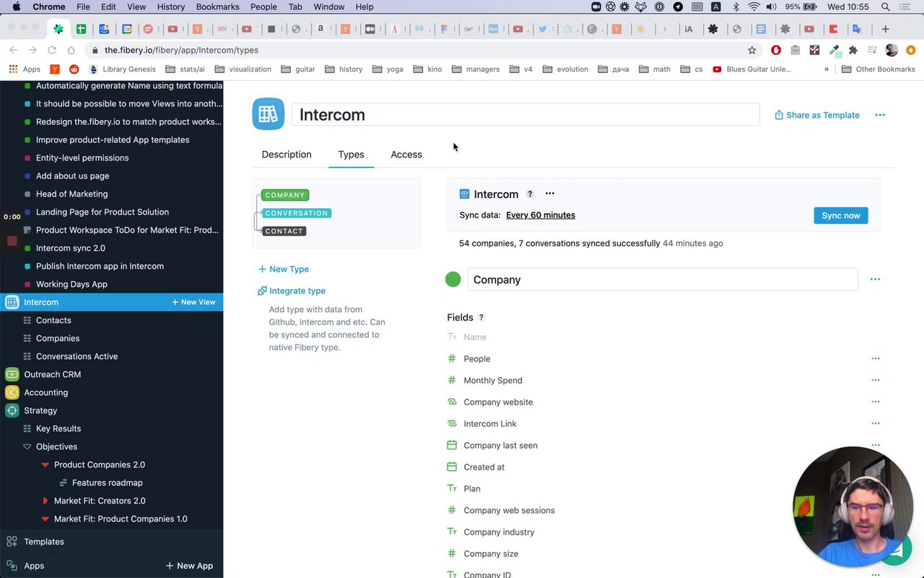This screenshot has height=578, width=924.
Task: Collapse Product Companies 2.0 objective
Action: pos(45,465)
